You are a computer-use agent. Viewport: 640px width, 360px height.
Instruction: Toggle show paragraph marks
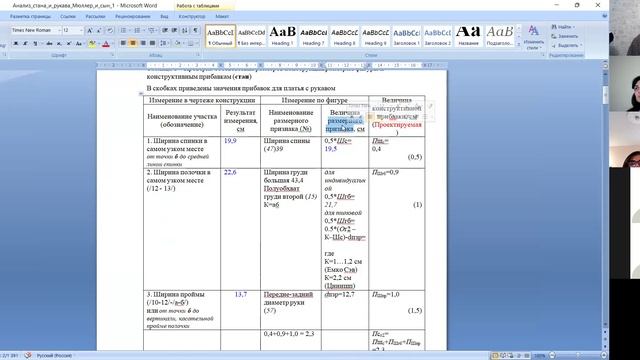(196, 30)
